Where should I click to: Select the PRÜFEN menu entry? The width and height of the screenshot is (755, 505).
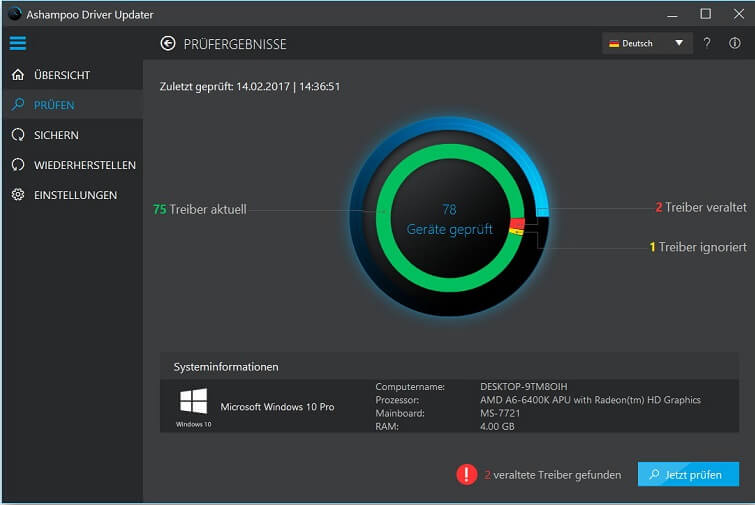(72, 104)
